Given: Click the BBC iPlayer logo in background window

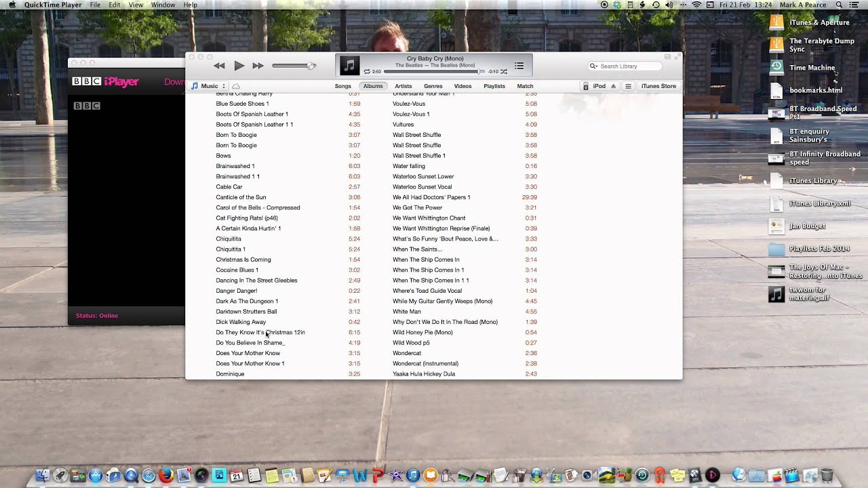Looking at the screenshot, I should tap(105, 82).
